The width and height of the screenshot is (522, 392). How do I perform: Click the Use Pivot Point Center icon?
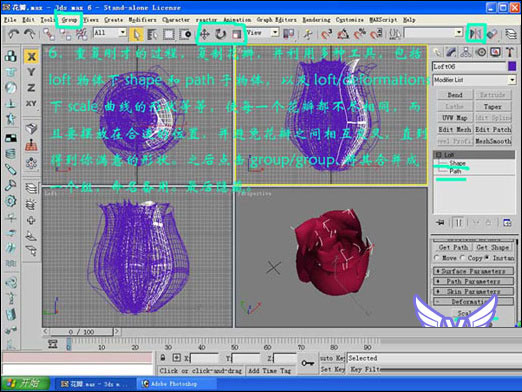[288, 34]
